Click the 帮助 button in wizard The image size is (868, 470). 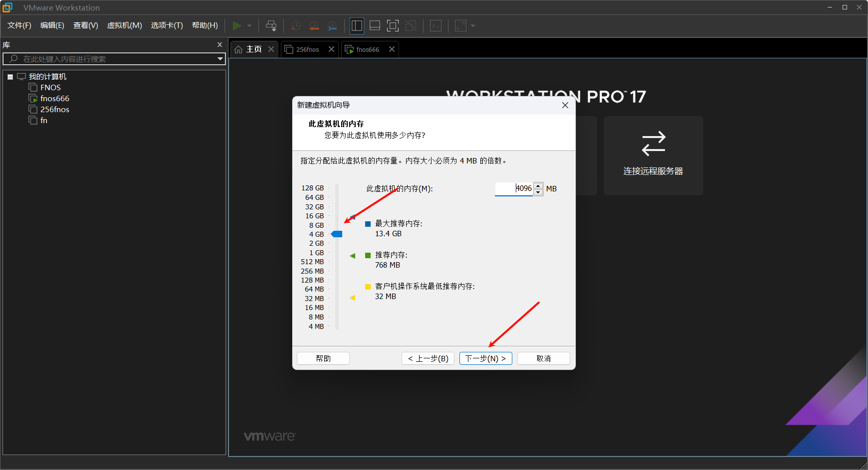(323, 358)
